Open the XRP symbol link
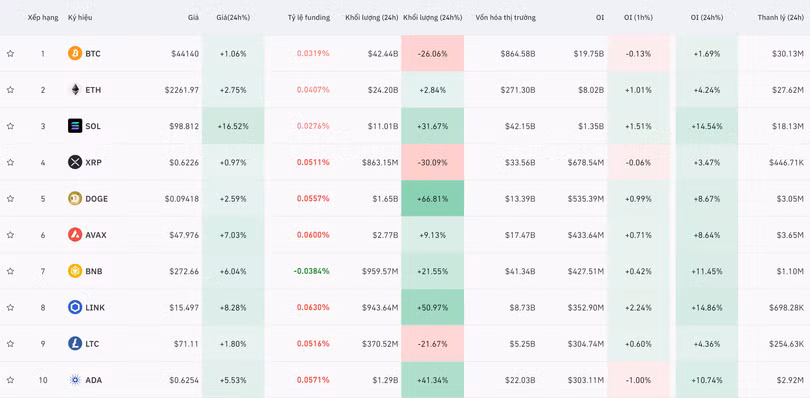The width and height of the screenshot is (810, 398). point(94,162)
